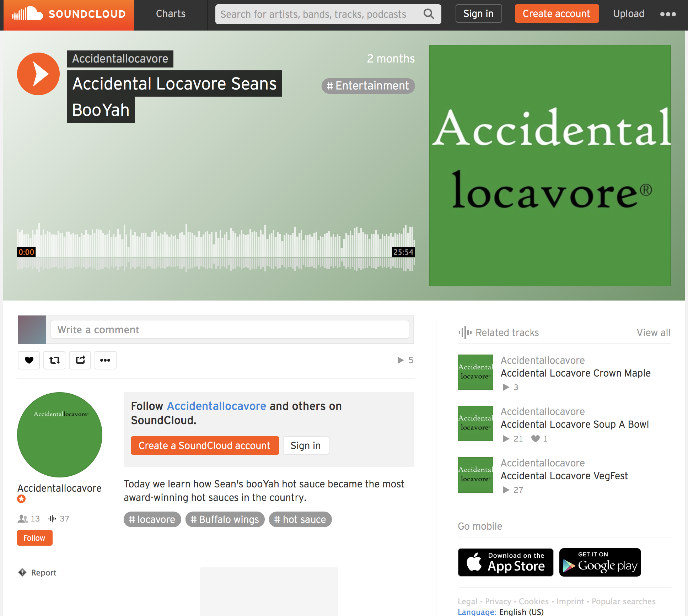Click the 3 plays count on Crown Maple
The width and height of the screenshot is (688, 616).
click(511, 387)
